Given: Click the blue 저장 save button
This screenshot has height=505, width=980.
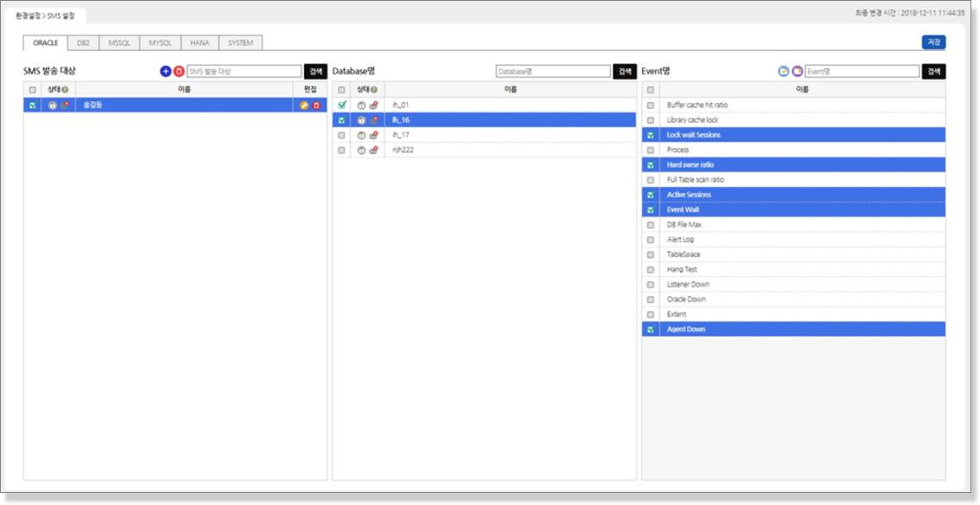Looking at the screenshot, I should tap(933, 42).
